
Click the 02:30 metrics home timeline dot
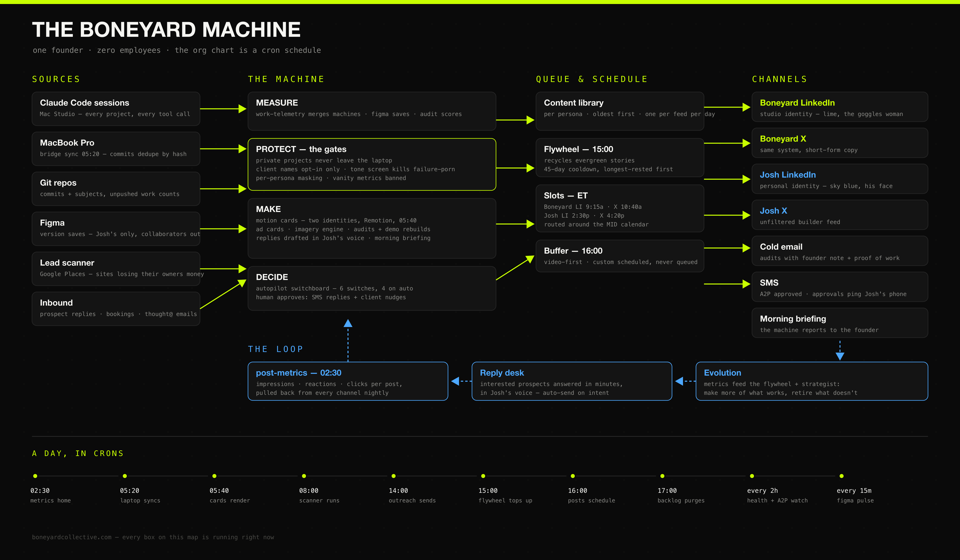tap(35, 476)
